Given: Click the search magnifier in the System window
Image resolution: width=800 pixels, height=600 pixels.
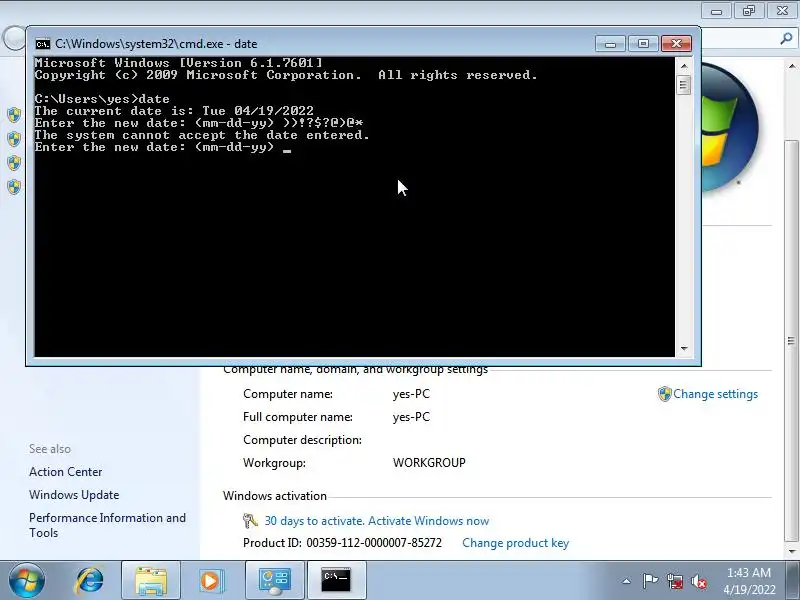Looking at the screenshot, I should coord(786,39).
